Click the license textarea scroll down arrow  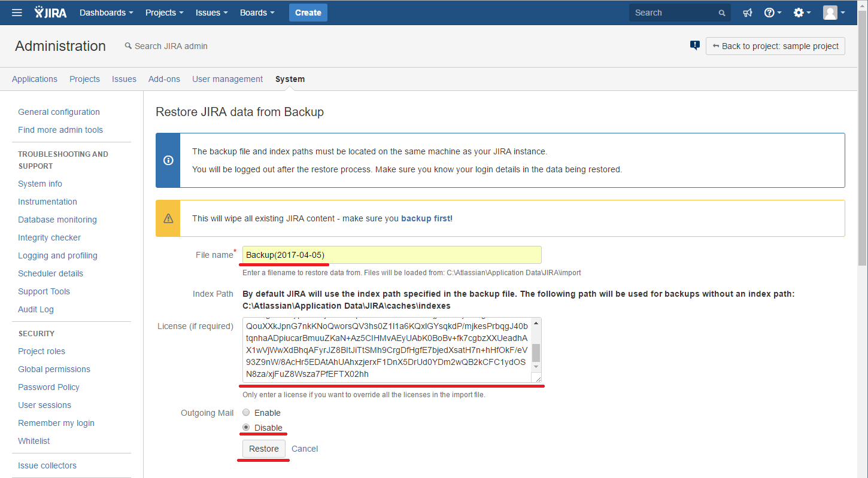(x=536, y=366)
